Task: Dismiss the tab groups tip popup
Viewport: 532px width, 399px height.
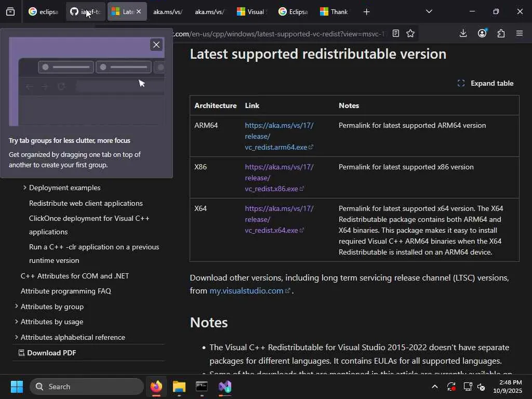Action: click(x=156, y=45)
